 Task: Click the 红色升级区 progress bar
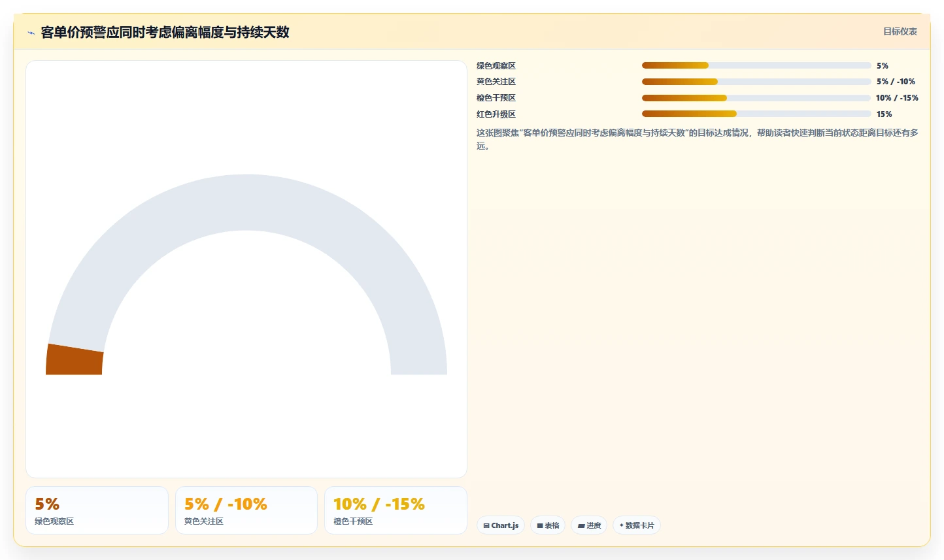pyautogui.click(x=756, y=114)
